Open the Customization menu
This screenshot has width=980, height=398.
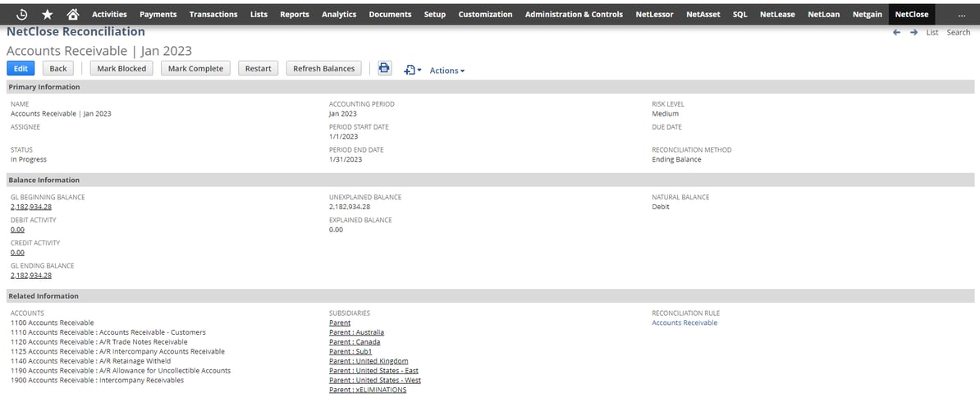click(485, 14)
